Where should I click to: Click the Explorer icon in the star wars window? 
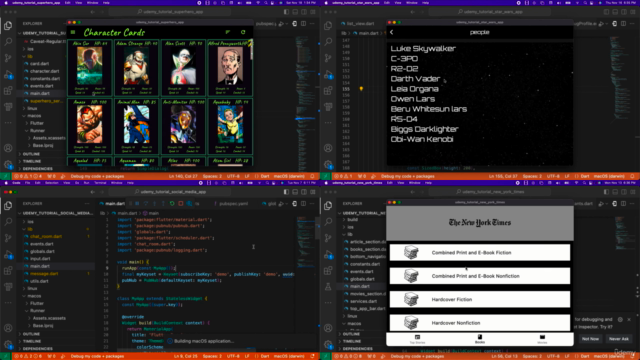pyautogui.click(x=328, y=25)
